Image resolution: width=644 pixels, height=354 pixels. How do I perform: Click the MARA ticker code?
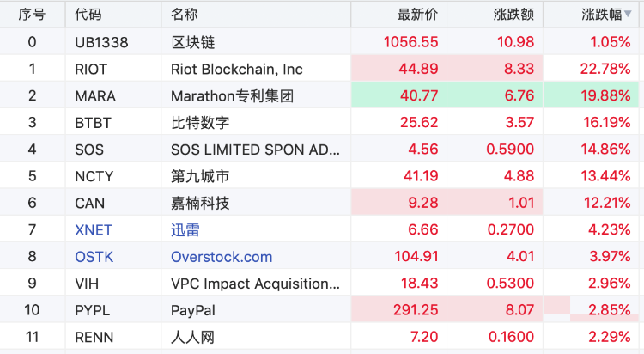point(95,95)
